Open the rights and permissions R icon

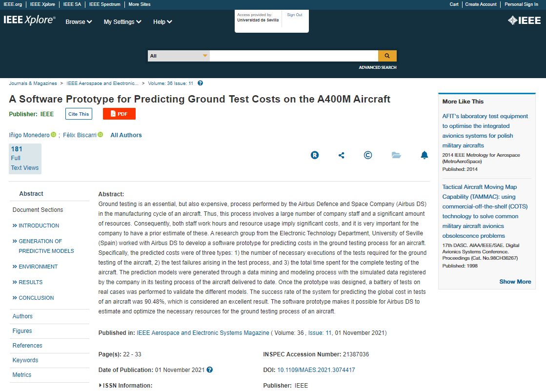point(315,155)
